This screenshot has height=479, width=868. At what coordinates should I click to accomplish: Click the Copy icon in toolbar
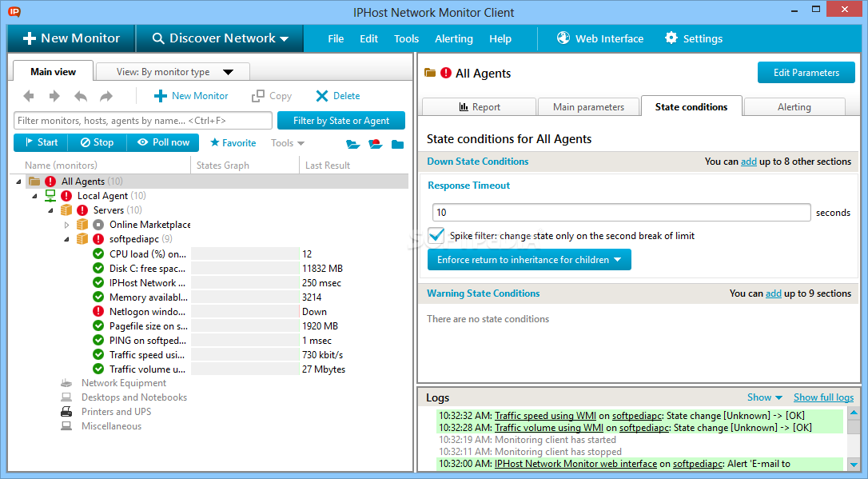(x=257, y=96)
